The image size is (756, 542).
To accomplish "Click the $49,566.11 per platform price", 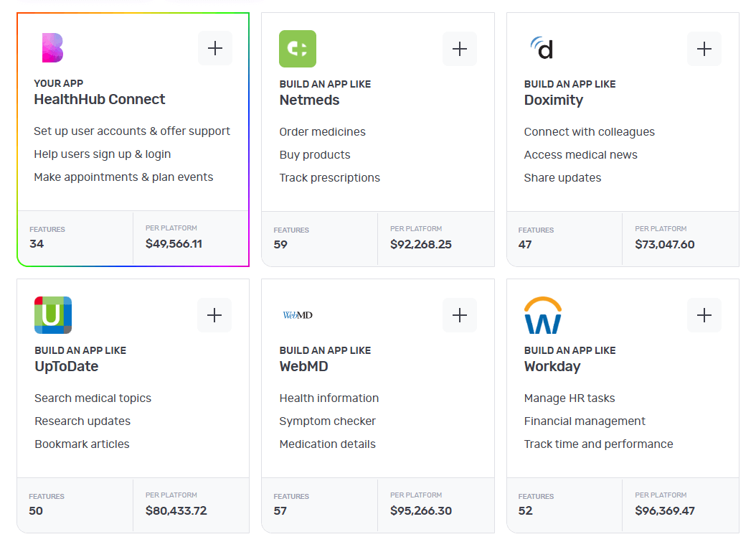I will click(174, 244).
